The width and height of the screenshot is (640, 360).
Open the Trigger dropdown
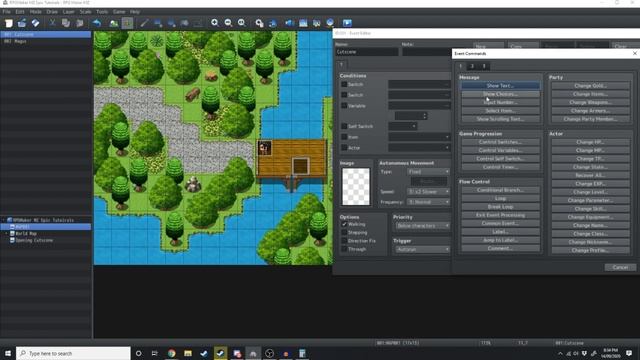(422, 249)
